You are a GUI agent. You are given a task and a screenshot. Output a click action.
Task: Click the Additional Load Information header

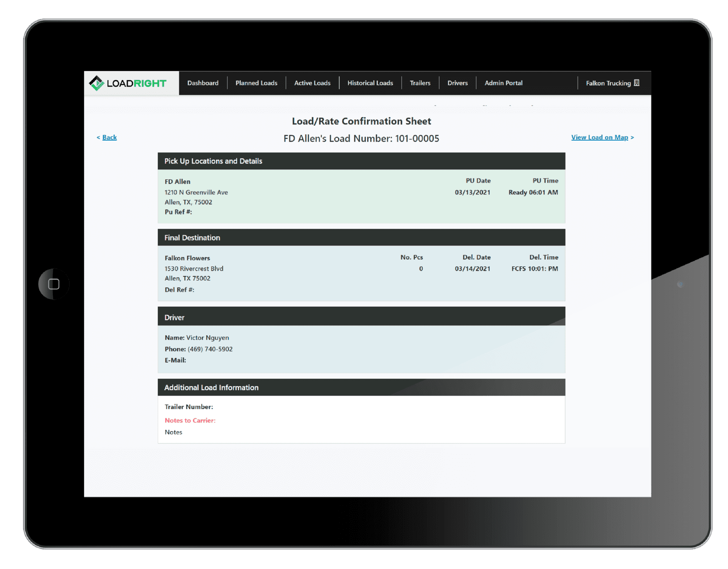click(x=361, y=387)
